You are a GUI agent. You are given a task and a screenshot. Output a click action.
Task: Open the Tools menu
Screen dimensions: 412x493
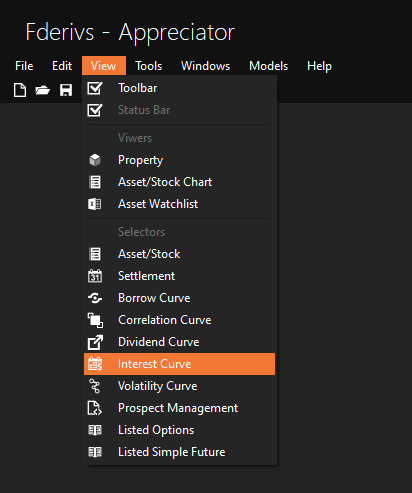click(x=149, y=66)
